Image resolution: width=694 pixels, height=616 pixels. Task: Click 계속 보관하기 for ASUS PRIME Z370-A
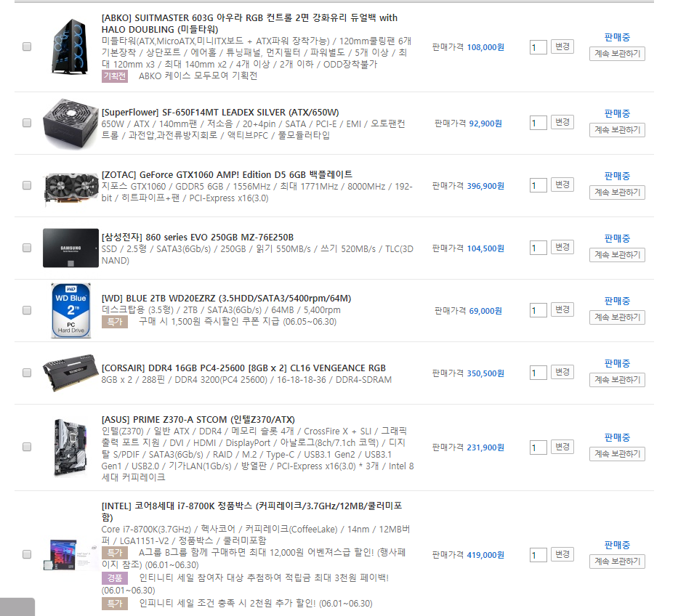pyautogui.click(x=617, y=453)
